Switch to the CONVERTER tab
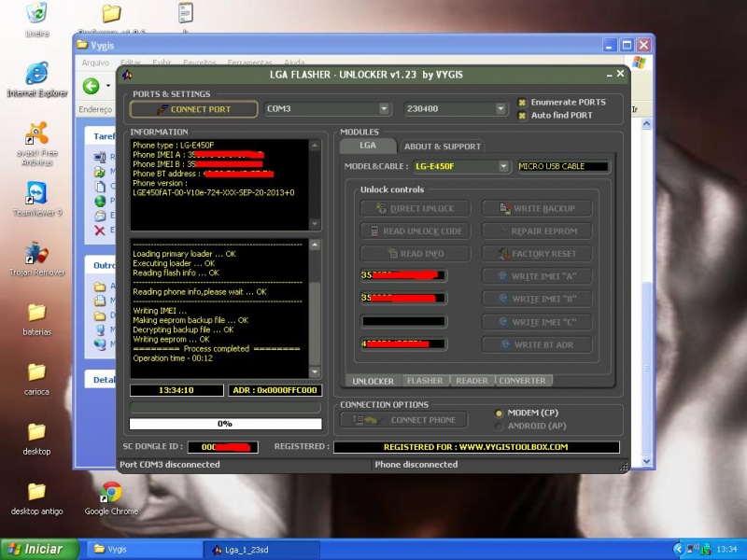 (x=523, y=381)
